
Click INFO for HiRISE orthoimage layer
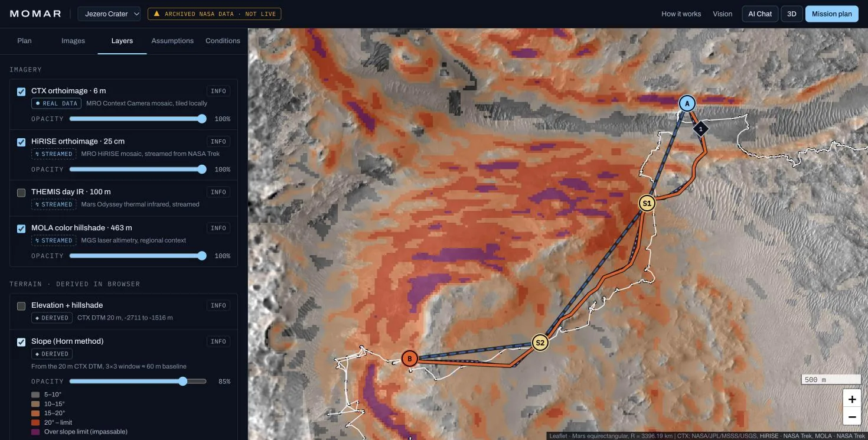[x=218, y=142]
